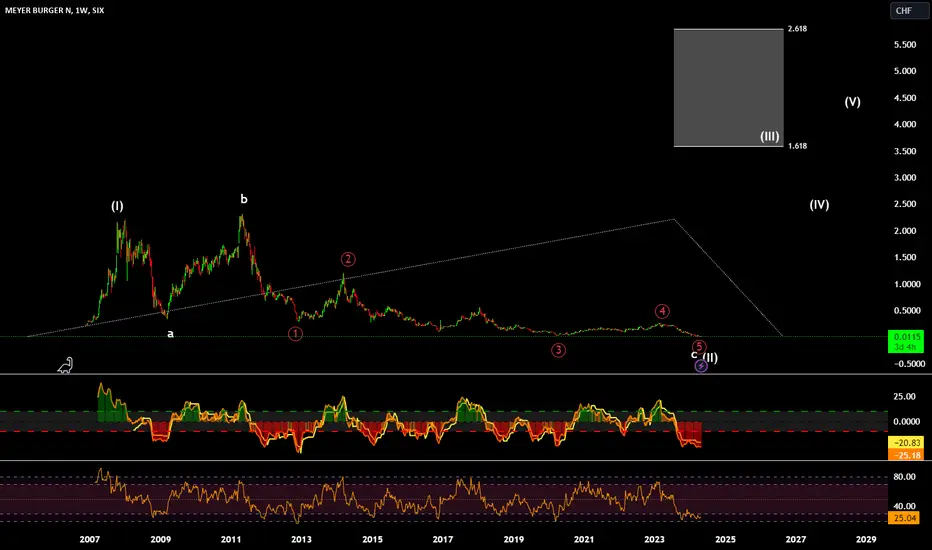Click the 5.500 price scale label

point(905,45)
